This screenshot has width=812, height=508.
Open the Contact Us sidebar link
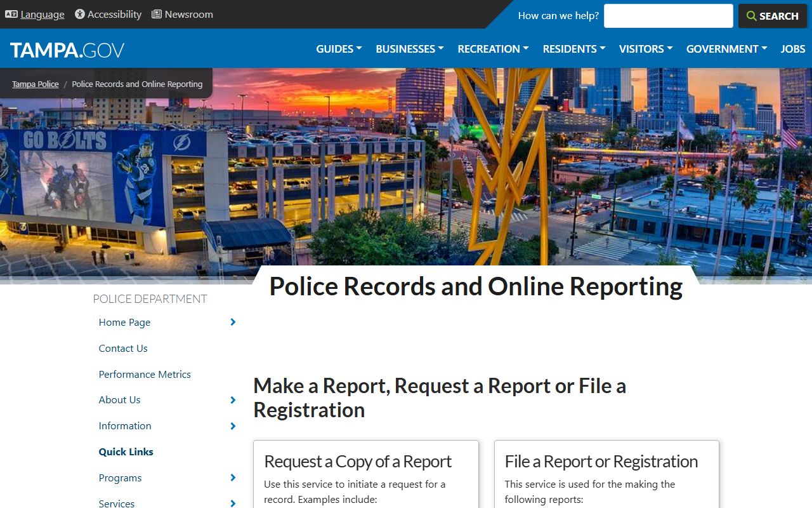coord(123,349)
